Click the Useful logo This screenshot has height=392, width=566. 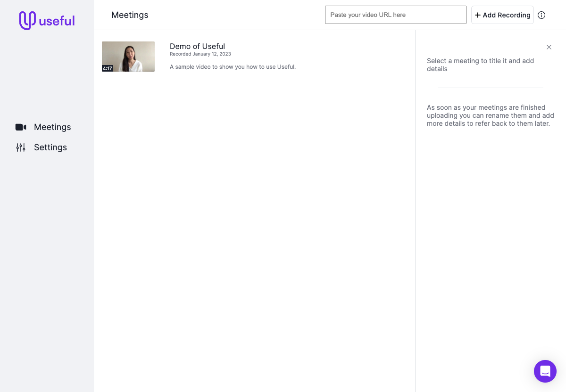point(47,21)
